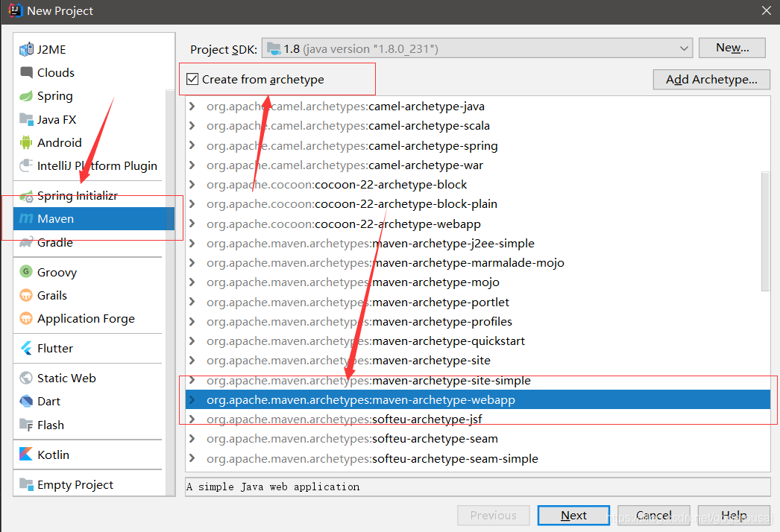This screenshot has height=532, width=780.
Task: Click the disabled Previous button
Action: click(494, 516)
